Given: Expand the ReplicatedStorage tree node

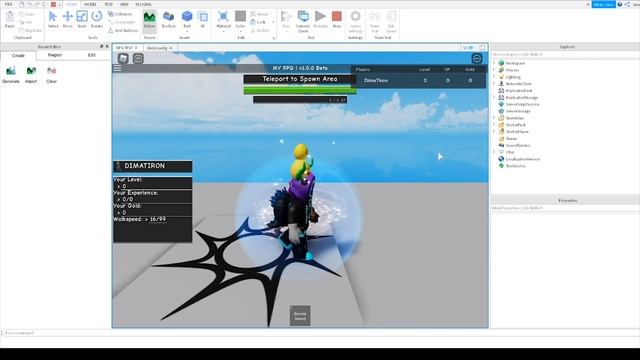Looking at the screenshot, I should (x=494, y=98).
